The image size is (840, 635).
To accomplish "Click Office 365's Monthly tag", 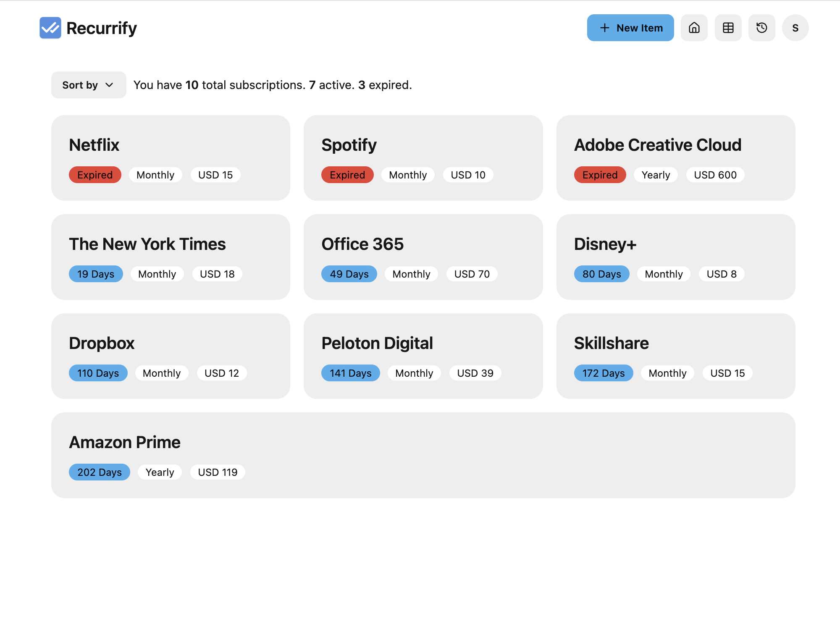I will pos(411,274).
